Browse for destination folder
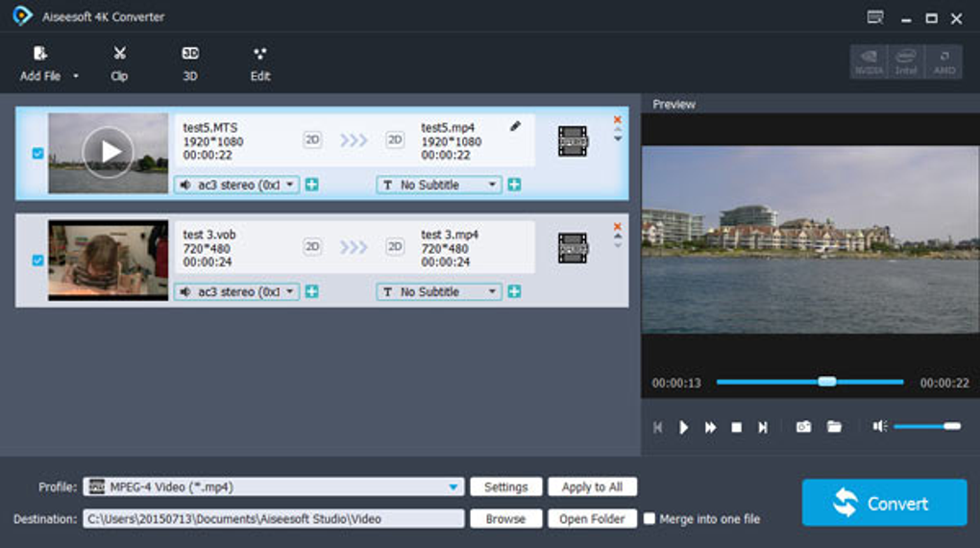This screenshot has width=980, height=548. point(505,518)
